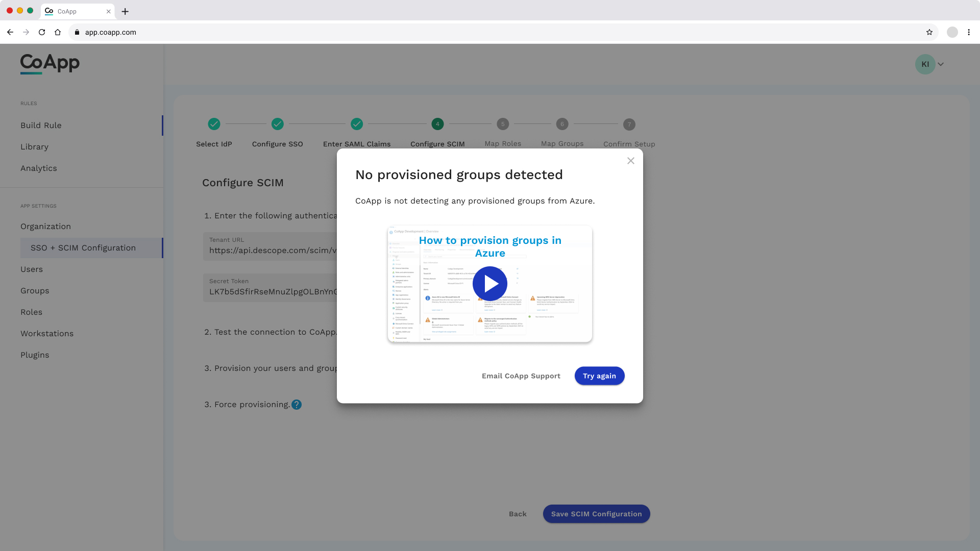The height and width of the screenshot is (551, 980).
Task: Reload the page
Action: coord(42,32)
